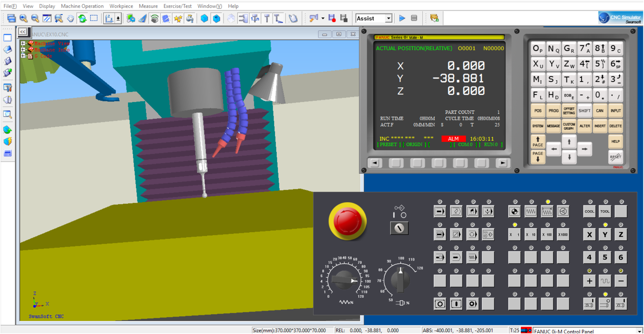The height and width of the screenshot is (334, 644).
Task: Expand the Machine View tree node
Action: 23,44
